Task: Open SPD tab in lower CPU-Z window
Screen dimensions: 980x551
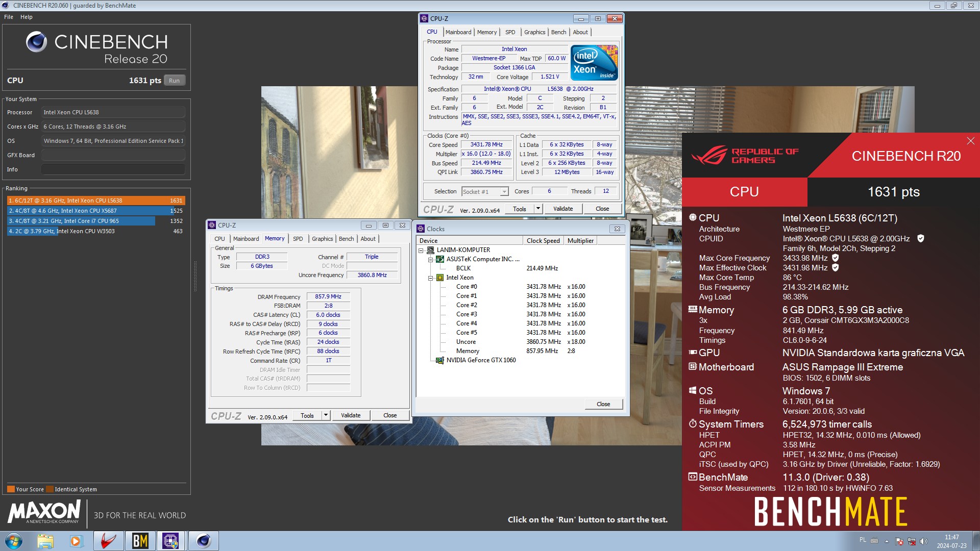Action: point(298,239)
